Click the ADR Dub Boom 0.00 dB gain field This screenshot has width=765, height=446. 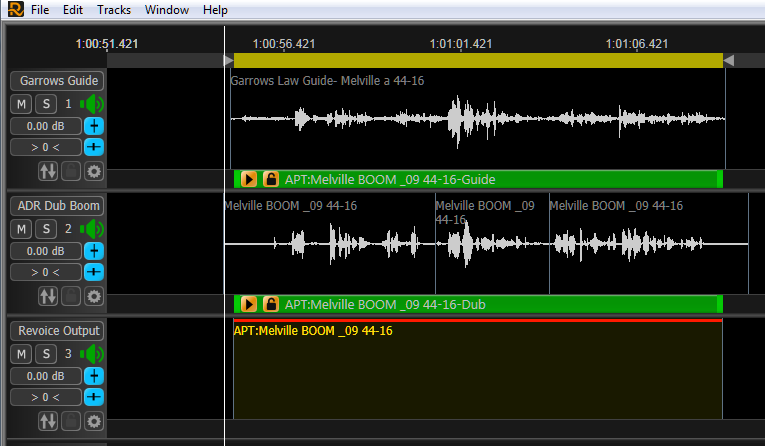point(46,251)
